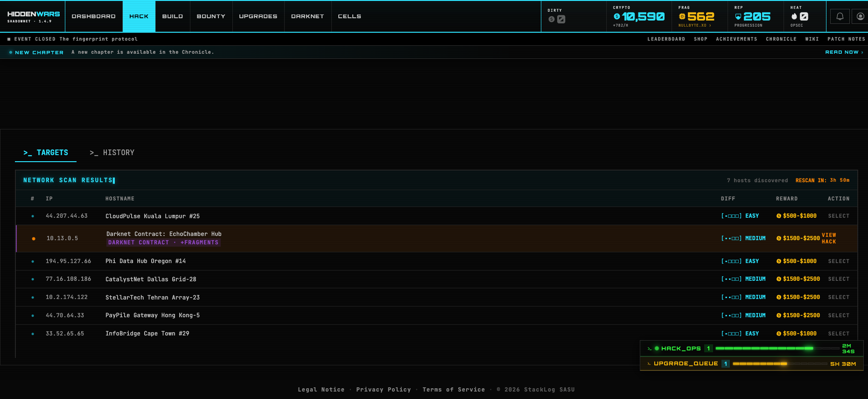Click the green HACK_OPS status dot
The width and height of the screenshot is (868, 399).
click(657, 349)
